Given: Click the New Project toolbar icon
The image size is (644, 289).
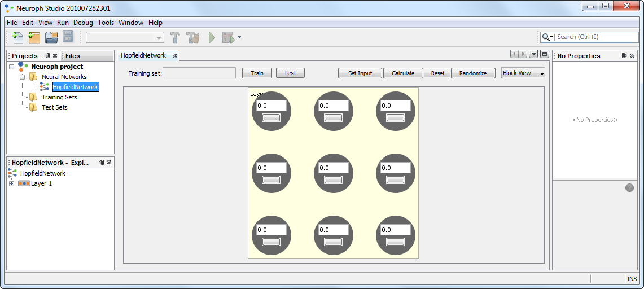Looking at the screenshot, I should tap(34, 37).
